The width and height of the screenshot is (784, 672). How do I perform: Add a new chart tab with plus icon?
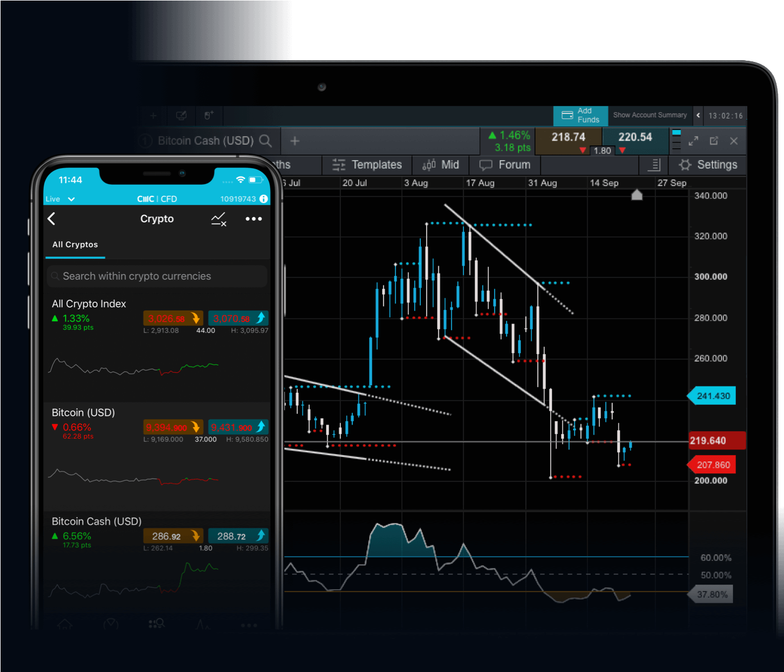coord(295,141)
